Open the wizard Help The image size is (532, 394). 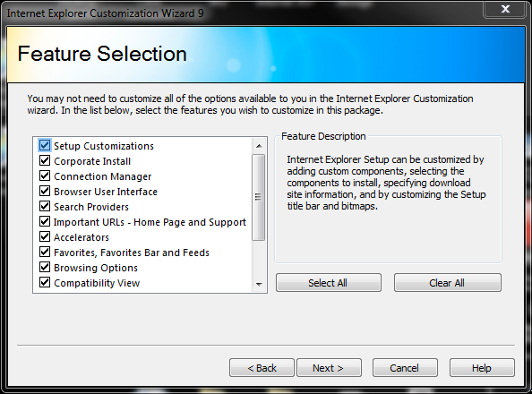482,368
